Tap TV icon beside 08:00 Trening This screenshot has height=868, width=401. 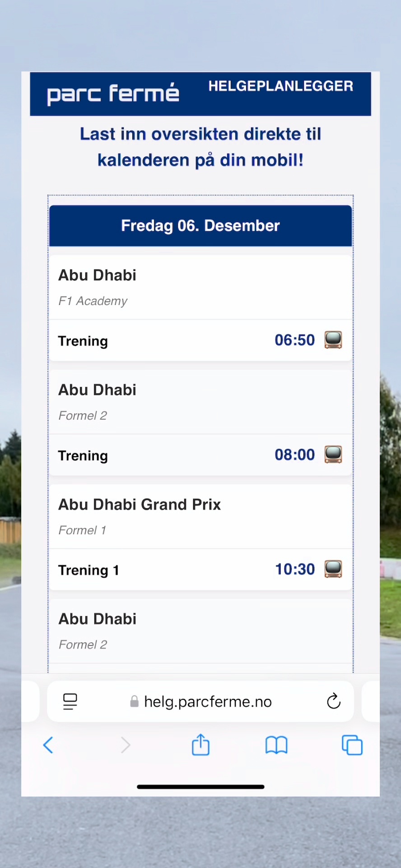click(x=333, y=454)
